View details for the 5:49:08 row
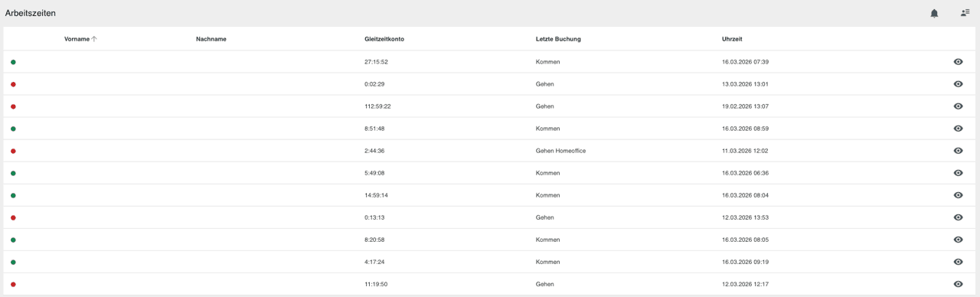The height and width of the screenshot is (297, 980). pyautogui.click(x=958, y=173)
